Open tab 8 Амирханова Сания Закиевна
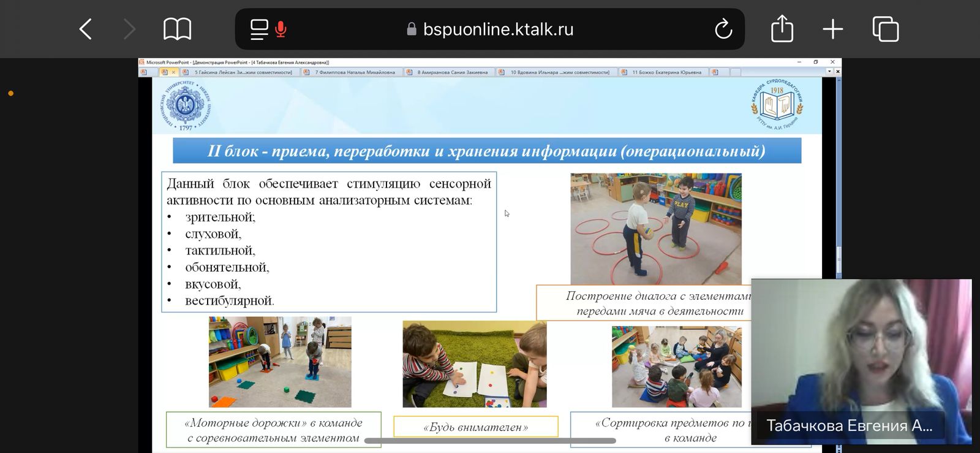980x453 pixels. click(x=452, y=72)
